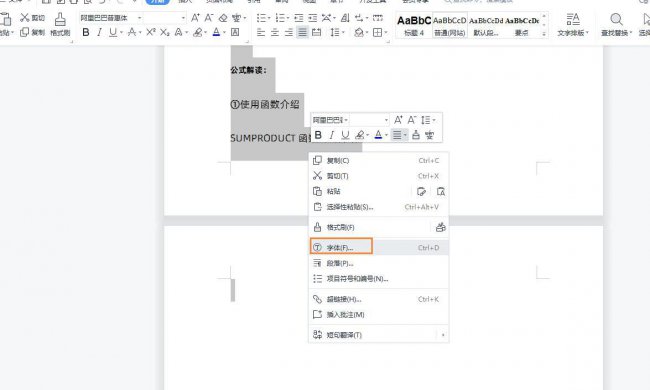650x390 pixels.
Task: Toggle justify alignment in ribbon
Action: pos(303,32)
